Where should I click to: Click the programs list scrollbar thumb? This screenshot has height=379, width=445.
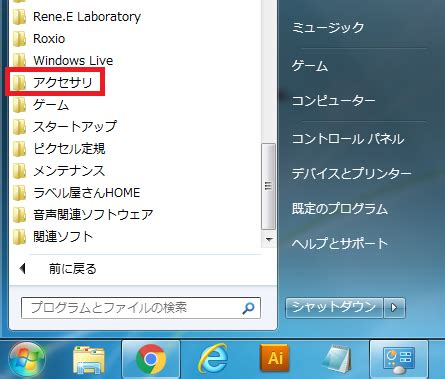(268, 186)
